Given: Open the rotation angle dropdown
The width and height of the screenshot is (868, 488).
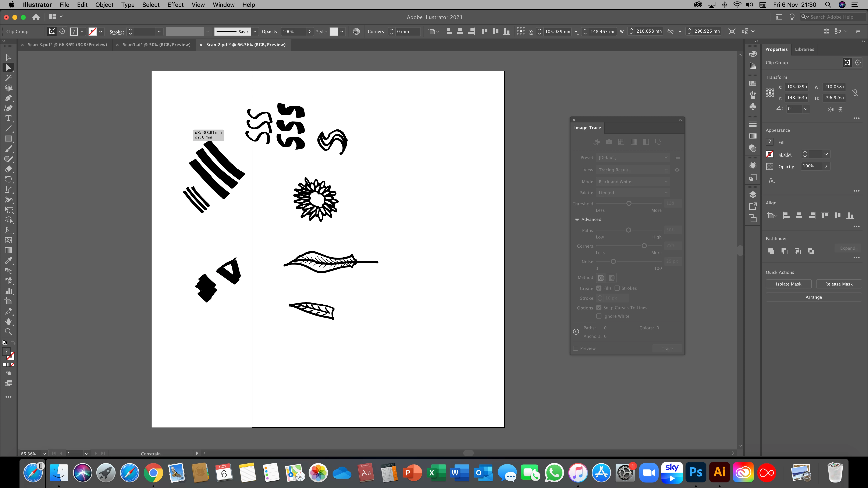Looking at the screenshot, I should [x=805, y=109].
